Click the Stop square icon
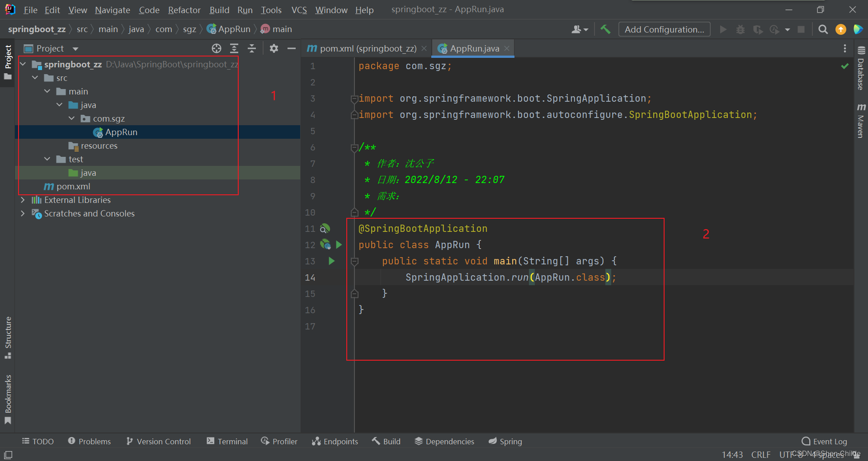 [801, 29]
